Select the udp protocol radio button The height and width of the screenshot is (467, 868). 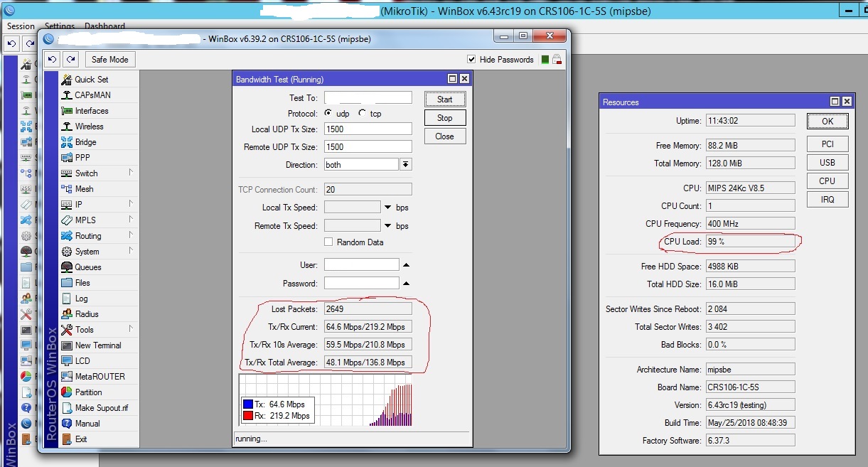point(328,114)
